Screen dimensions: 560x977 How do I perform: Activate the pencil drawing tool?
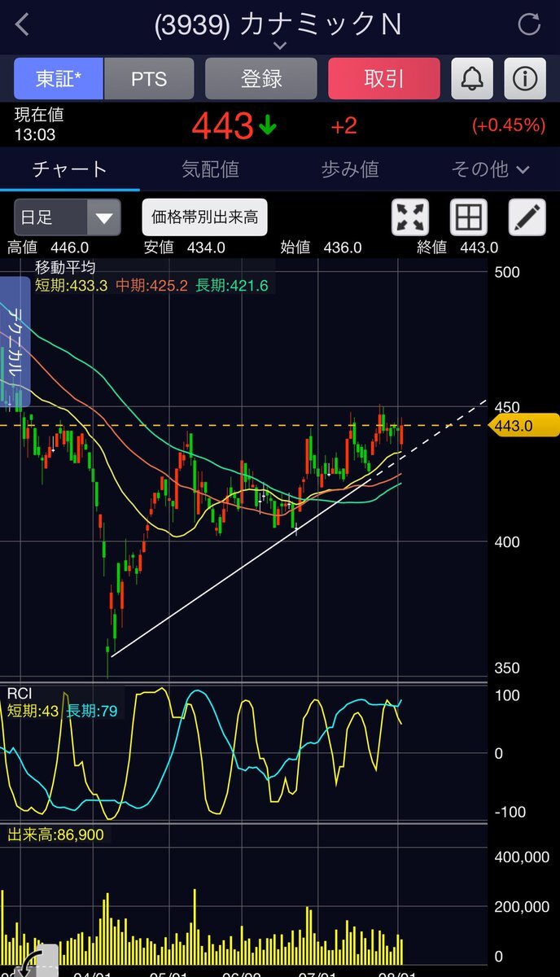click(527, 217)
